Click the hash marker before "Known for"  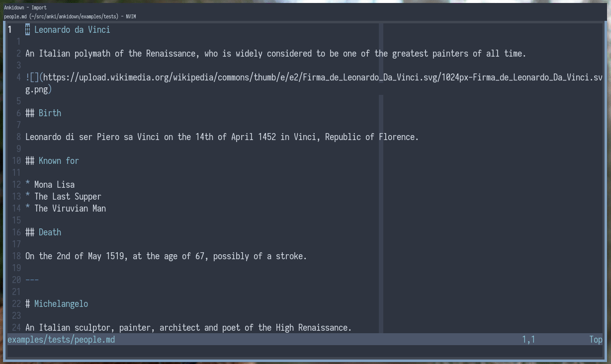(30, 161)
